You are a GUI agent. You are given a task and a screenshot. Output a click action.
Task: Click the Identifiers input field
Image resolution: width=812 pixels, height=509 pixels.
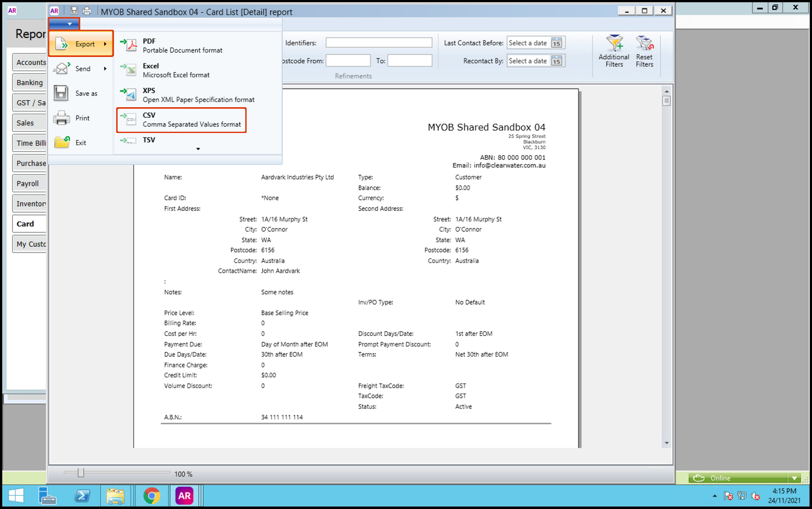[x=379, y=43]
